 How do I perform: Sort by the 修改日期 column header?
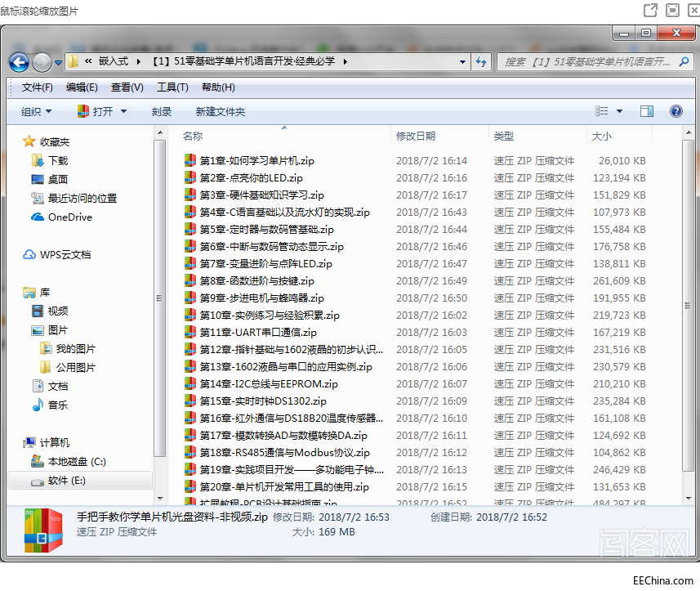[x=416, y=136]
